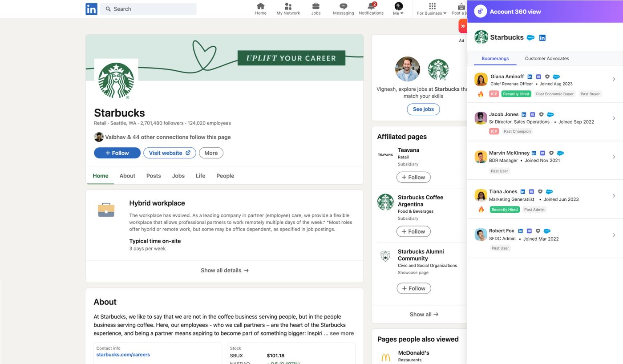
Task: Expand Marvin McKinney's row chevron
Action: click(x=614, y=157)
